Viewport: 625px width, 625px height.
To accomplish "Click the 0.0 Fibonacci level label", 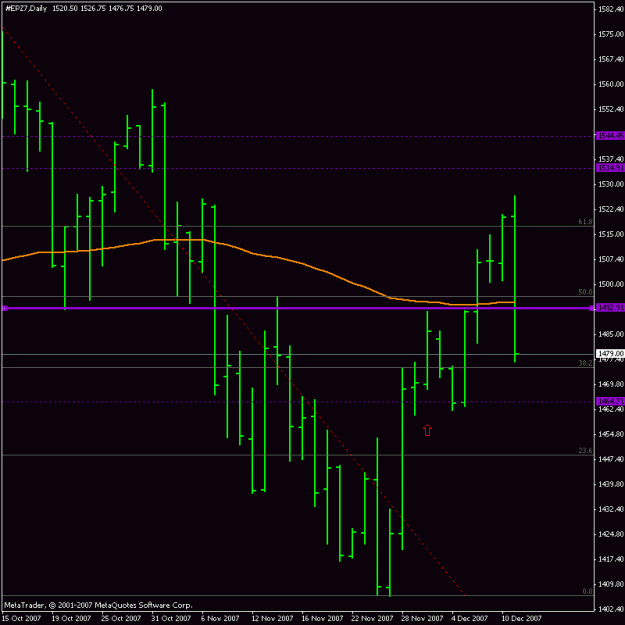I will tap(588, 591).
